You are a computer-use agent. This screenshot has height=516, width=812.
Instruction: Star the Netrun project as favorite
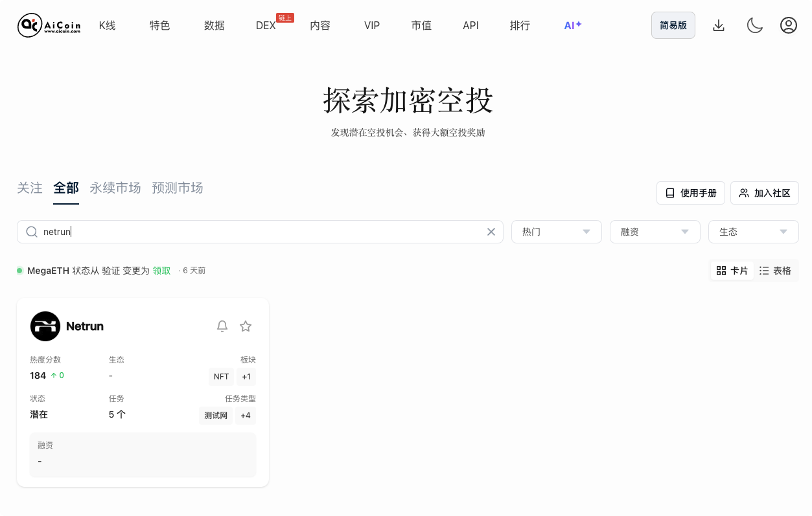[x=246, y=326]
